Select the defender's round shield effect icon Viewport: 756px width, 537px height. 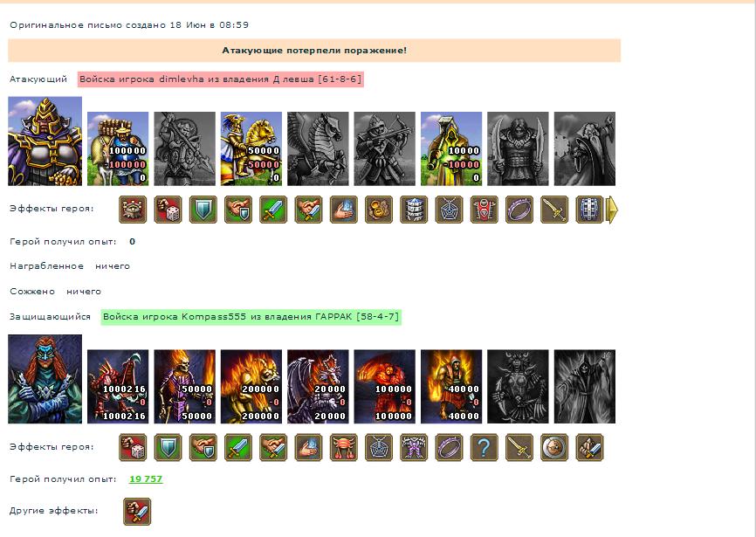click(554, 447)
